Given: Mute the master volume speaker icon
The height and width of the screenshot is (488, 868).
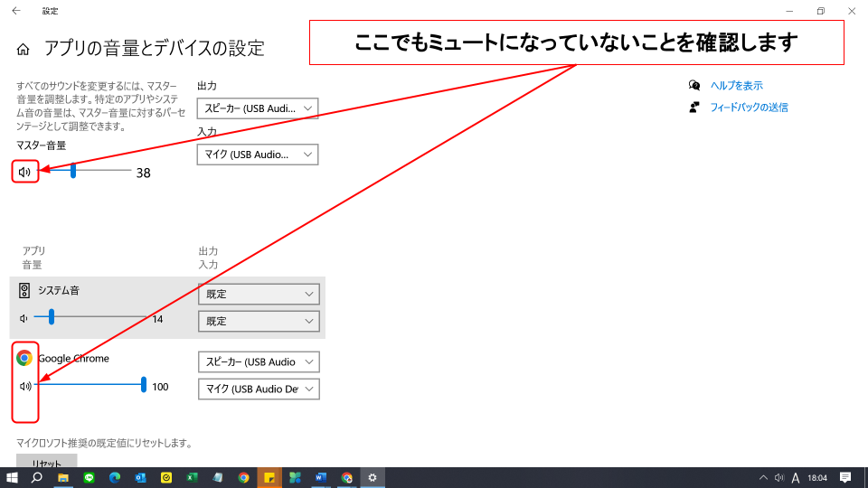Looking at the screenshot, I should tap(24, 172).
